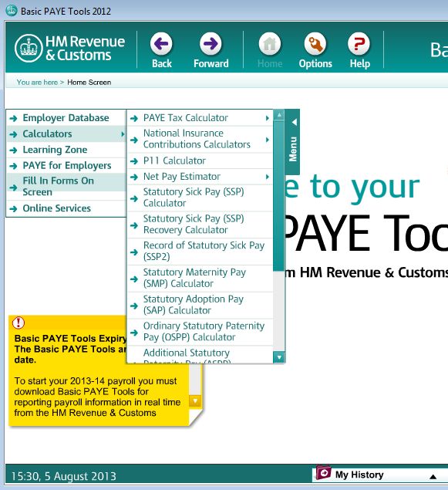Viewport: 448px width, 490px height.
Task: Expand the PAYE Tax Calculator submenu arrow
Action: coord(268,118)
